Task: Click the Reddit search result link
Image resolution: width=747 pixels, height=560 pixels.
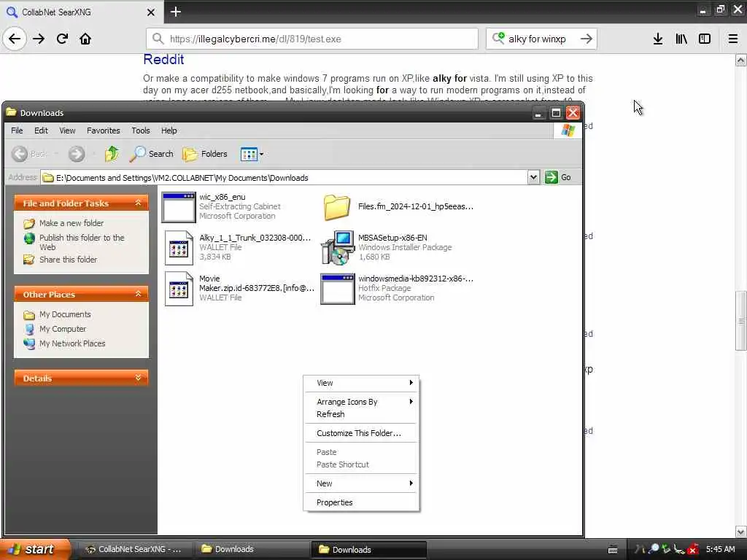Action: pos(163,60)
